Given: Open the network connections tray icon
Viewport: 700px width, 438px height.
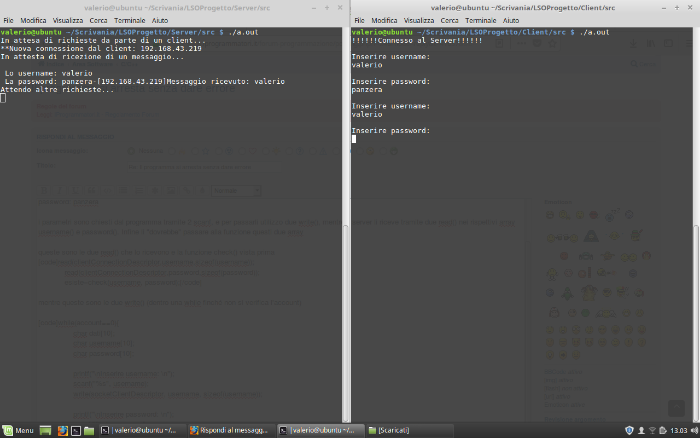Looking at the screenshot, I should [x=653, y=430].
